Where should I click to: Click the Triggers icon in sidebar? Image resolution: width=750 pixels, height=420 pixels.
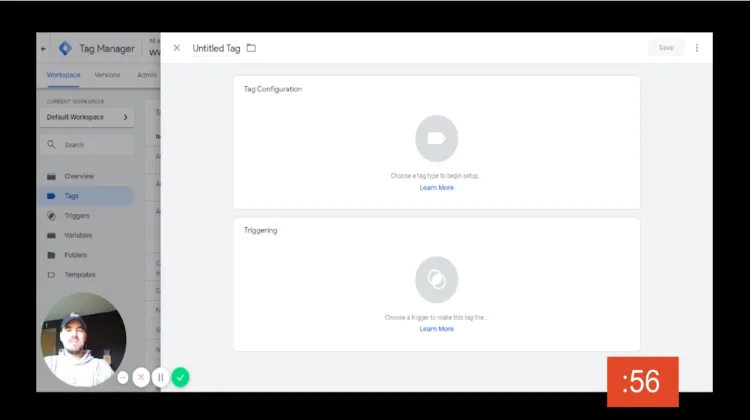pyautogui.click(x=51, y=216)
